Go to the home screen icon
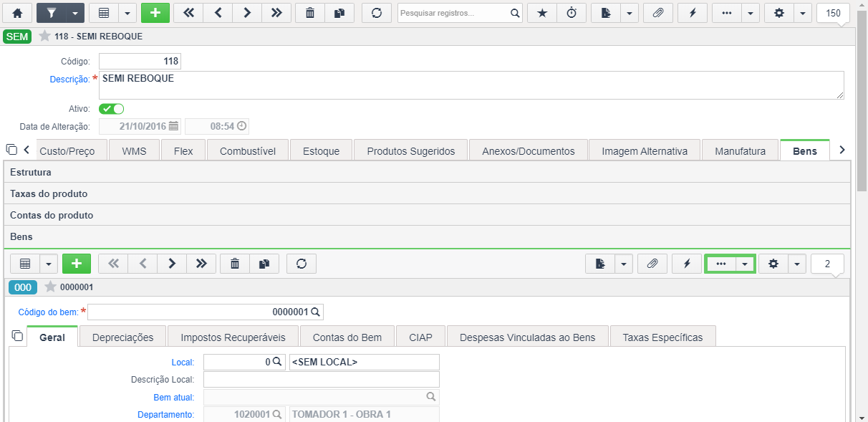The width and height of the screenshot is (868, 422). (x=17, y=13)
